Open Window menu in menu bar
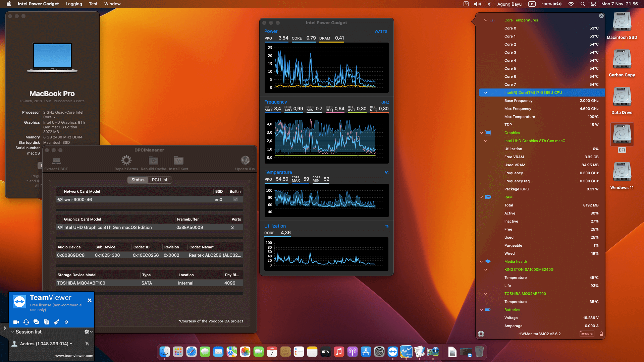This screenshot has width=644, height=362. point(112,4)
